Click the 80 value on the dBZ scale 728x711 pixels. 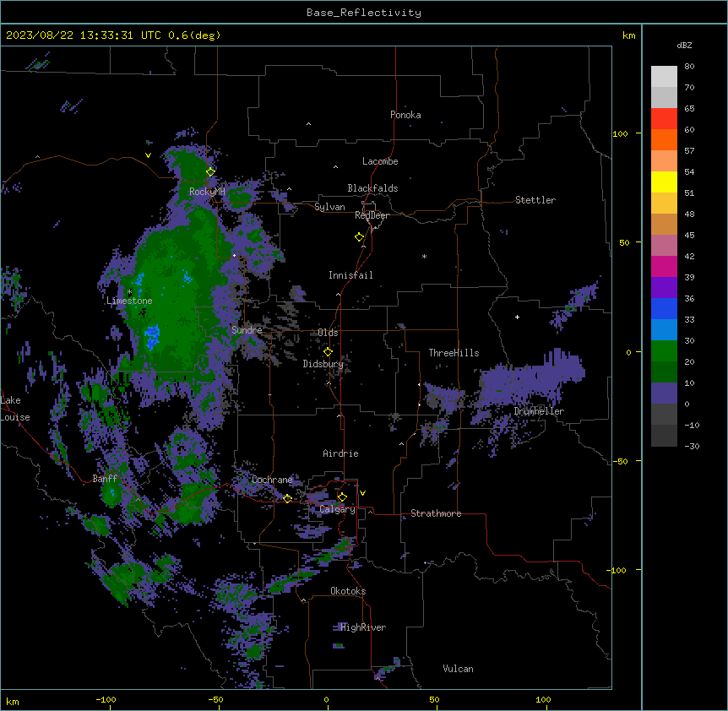click(x=689, y=67)
